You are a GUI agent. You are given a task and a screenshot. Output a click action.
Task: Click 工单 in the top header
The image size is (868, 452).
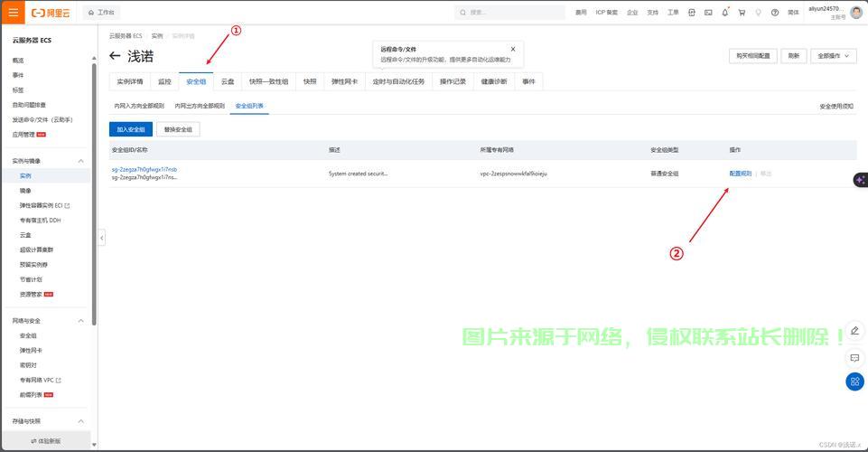(673, 12)
